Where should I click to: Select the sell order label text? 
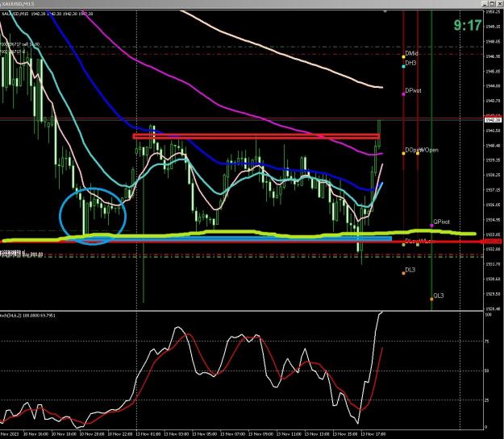20,44
